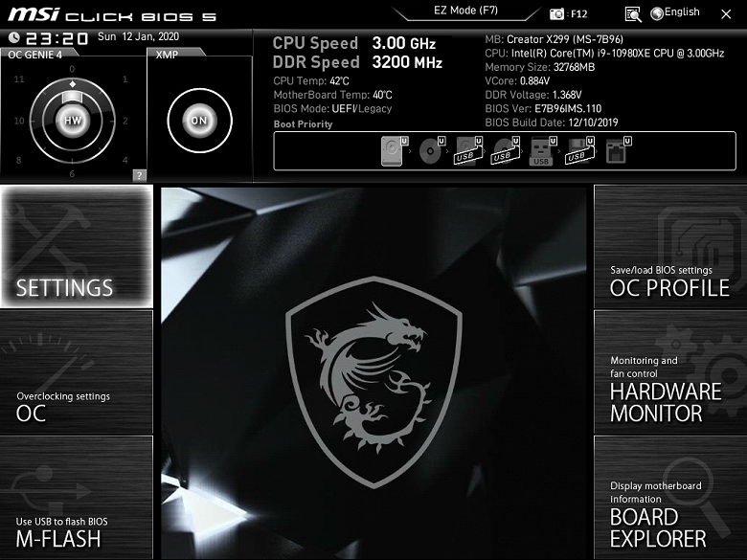Click the MotherBoard Temp 40°C reading
Screen dimensions: 747x560
pos(333,95)
